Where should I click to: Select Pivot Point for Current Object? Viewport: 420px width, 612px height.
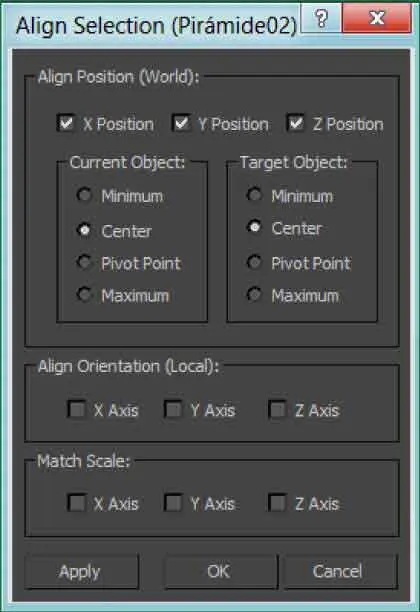[84, 262]
